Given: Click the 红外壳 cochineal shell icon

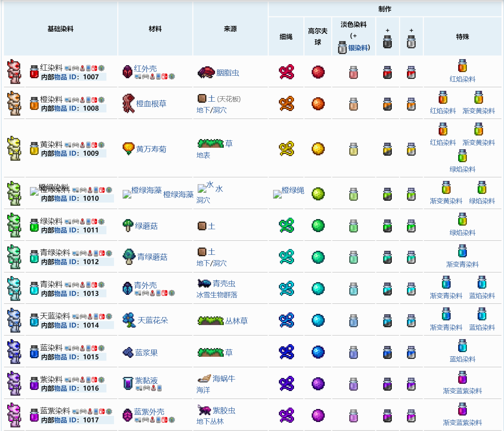Looking at the screenshot, I should [128, 72].
